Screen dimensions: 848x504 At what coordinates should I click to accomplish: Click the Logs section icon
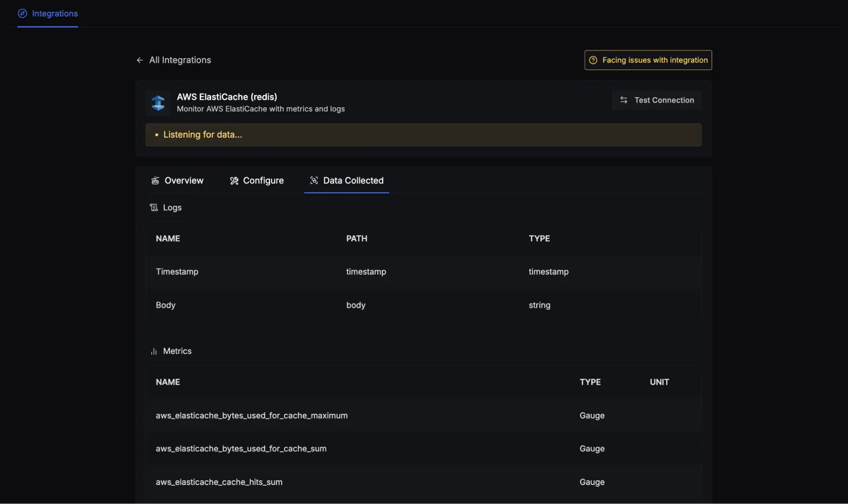[x=154, y=208]
